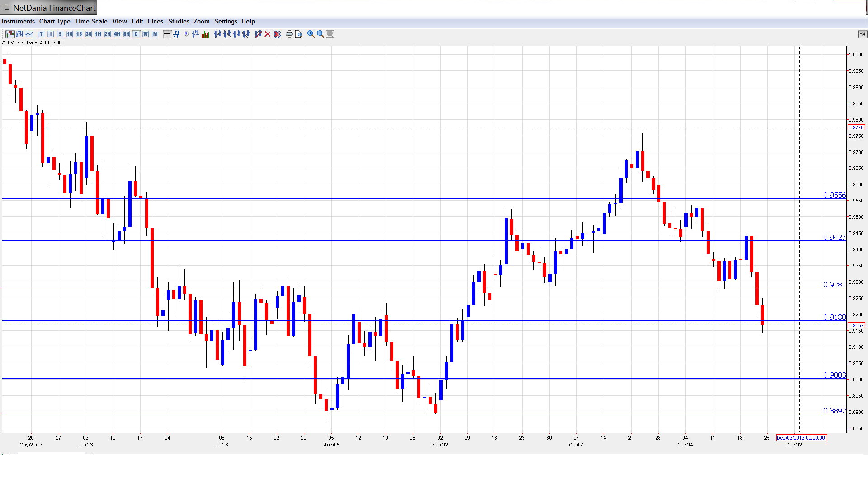Toggle the grid lines icon
The height and width of the screenshot is (488, 868).
click(x=177, y=34)
